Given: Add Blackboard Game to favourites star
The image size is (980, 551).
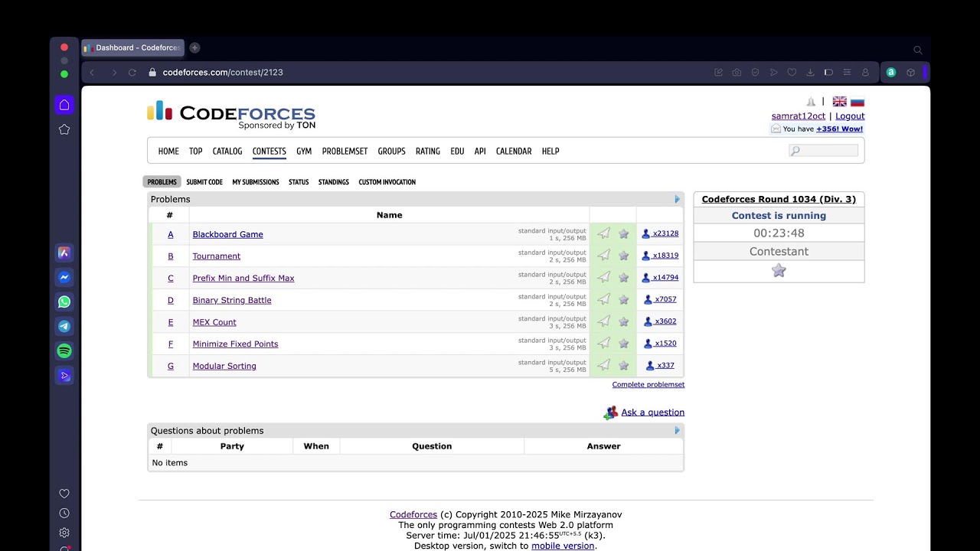Looking at the screenshot, I should (x=624, y=233).
